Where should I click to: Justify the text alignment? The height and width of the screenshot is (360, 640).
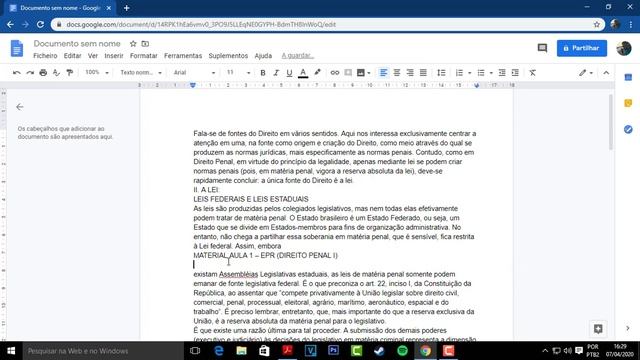pyautogui.click(x=423, y=73)
